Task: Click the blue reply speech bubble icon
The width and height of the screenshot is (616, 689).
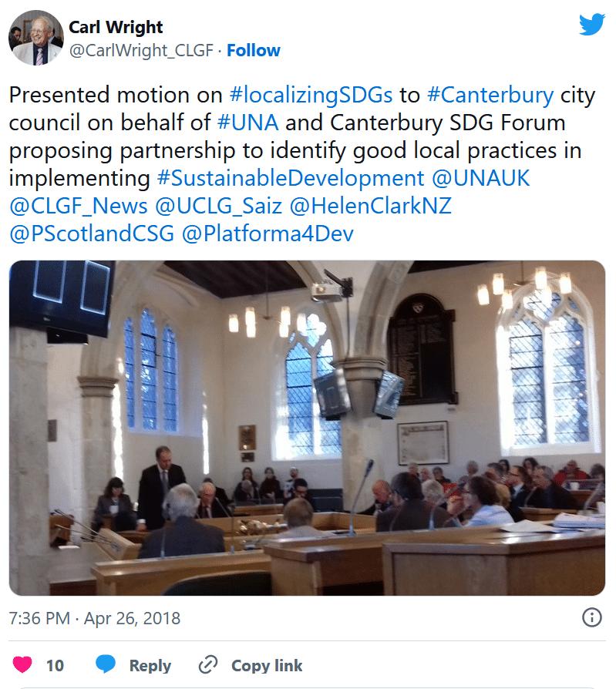Action: (106, 664)
